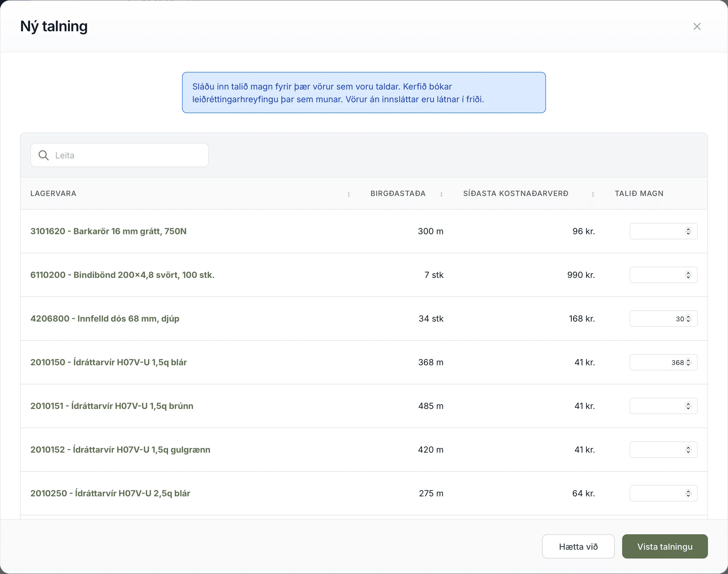Click stepper arrows in 2010250 quantity field
728x574 pixels.
688,493
